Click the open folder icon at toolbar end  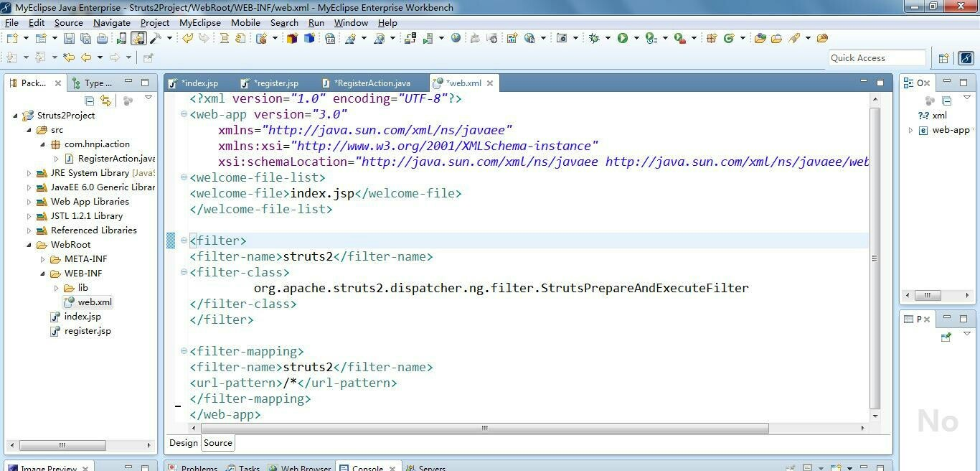(x=822, y=38)
